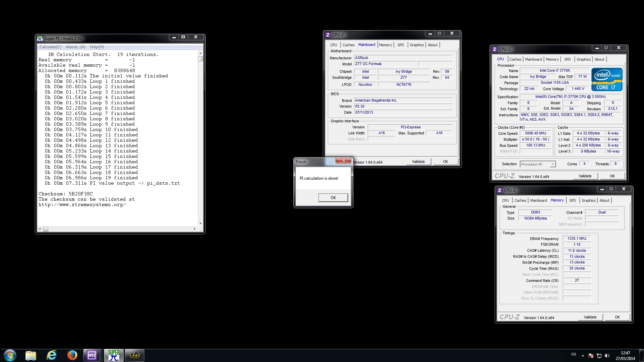The width and height of the screenshot is (644, 362).
Task: Open Mainboard tab in CPU tab window
Action: coord(533,59)
